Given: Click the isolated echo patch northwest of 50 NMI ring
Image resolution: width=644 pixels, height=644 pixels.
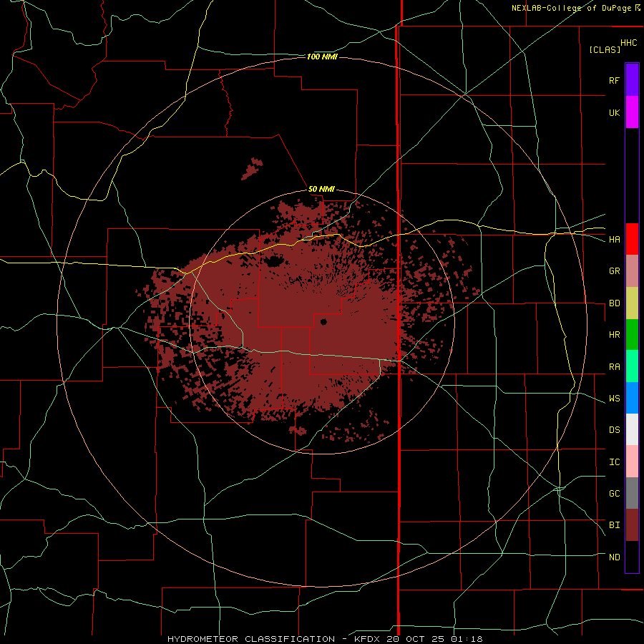Looking at the screenshot, I should [x=252, y=169].
